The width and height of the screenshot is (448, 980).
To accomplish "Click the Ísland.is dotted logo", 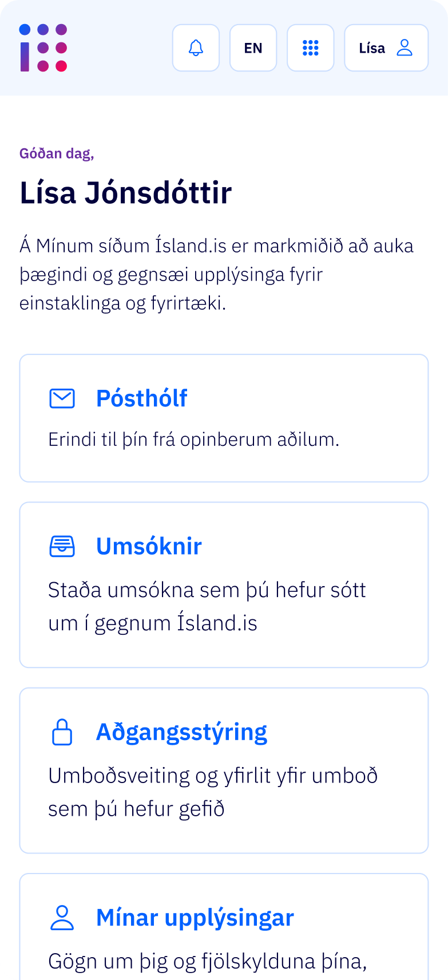I will coord(43,48).
